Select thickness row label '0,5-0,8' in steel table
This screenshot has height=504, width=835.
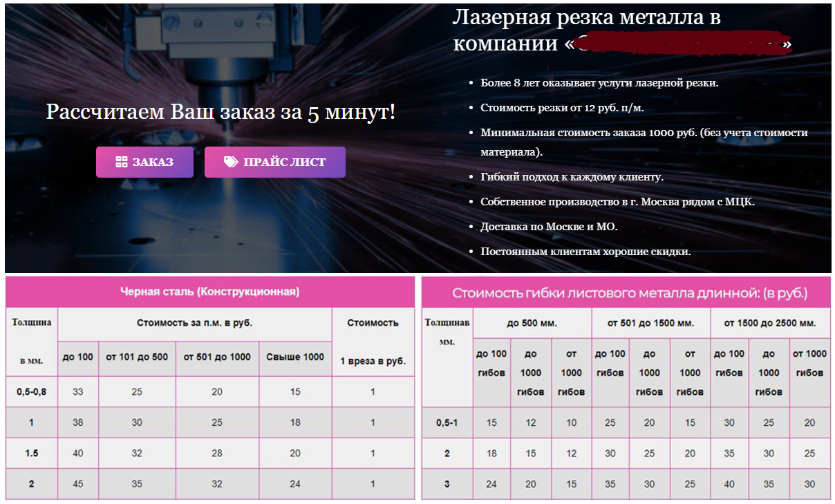[32, 392]
